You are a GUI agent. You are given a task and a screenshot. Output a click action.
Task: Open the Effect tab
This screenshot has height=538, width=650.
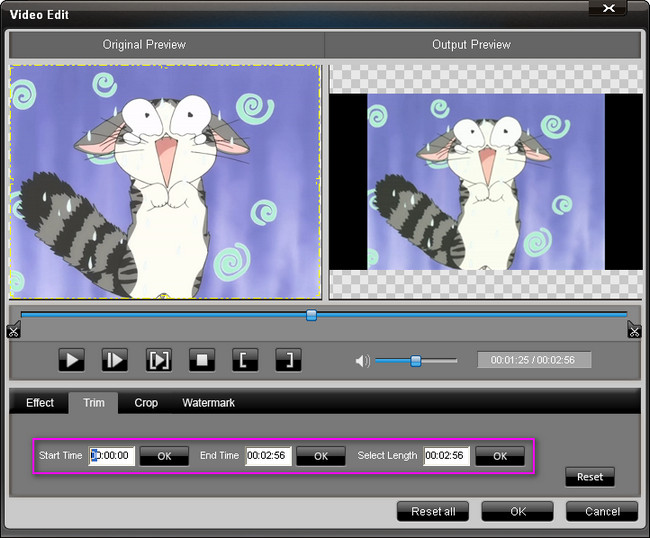point(40,403)
